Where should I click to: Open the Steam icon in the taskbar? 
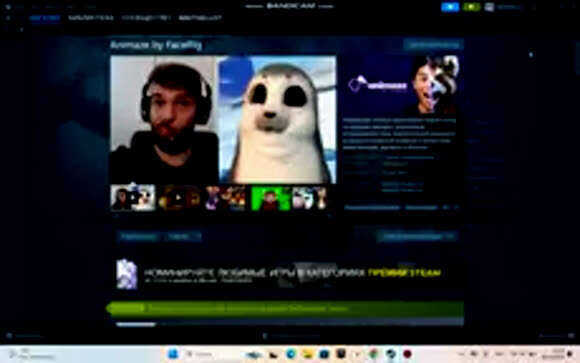pos(391,354)
